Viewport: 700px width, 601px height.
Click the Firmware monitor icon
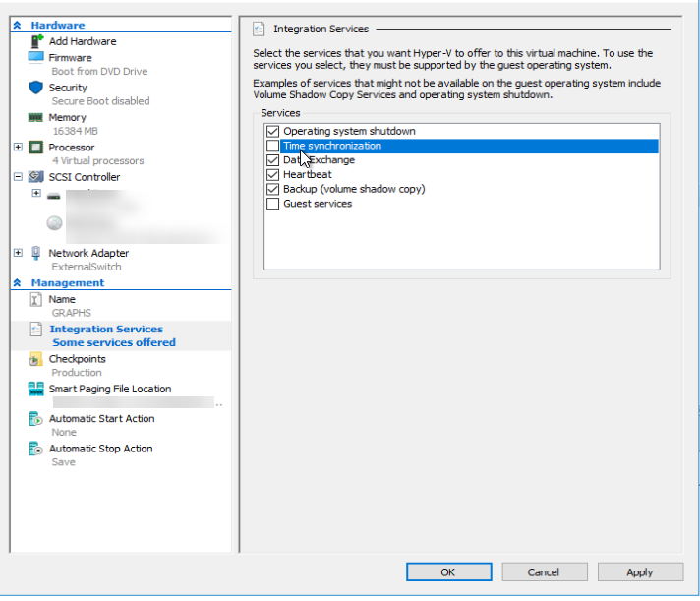click(x=35, y=58)
